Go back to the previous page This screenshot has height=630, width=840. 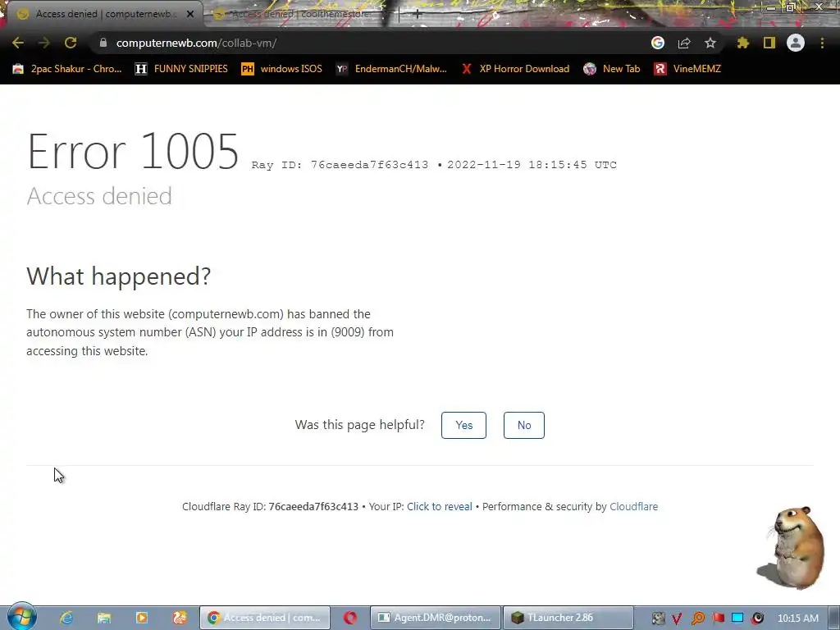pos(18,43)
